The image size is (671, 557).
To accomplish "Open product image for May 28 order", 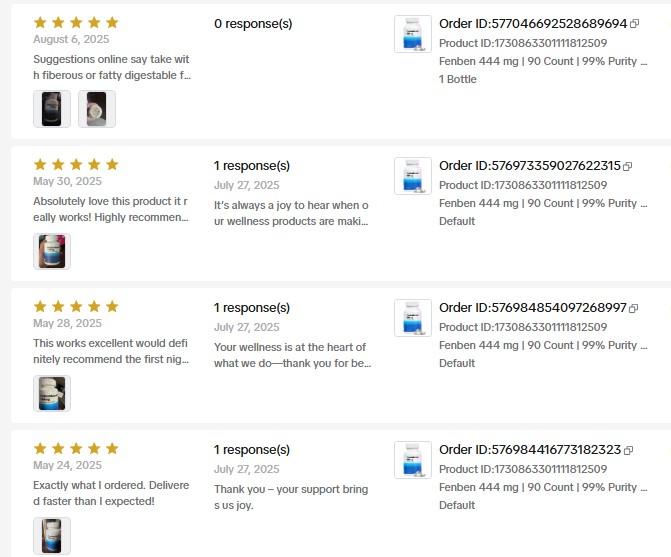I will coord(413,318).
